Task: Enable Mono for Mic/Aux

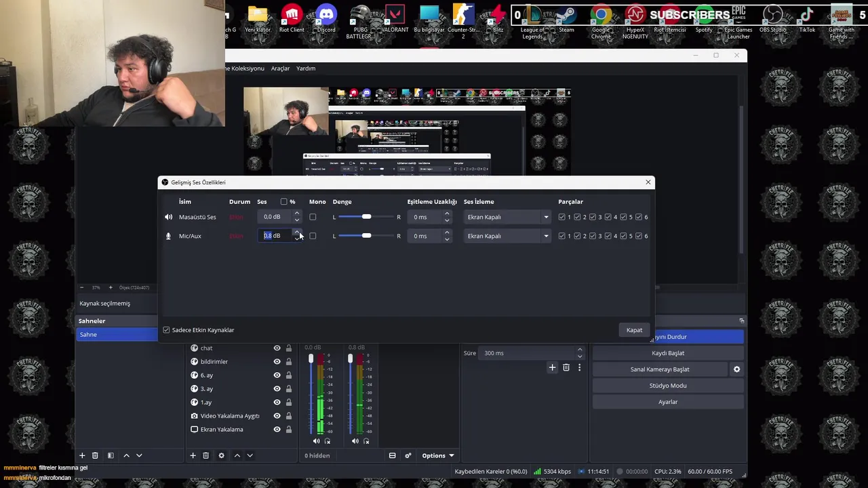Action: (x=313, y=236)
